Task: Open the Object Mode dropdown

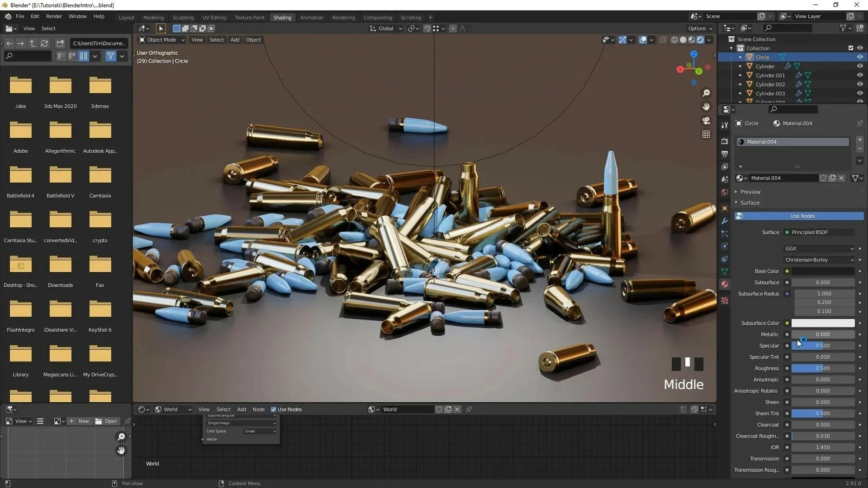Action: pyautogui.click(x=161, y=40)
